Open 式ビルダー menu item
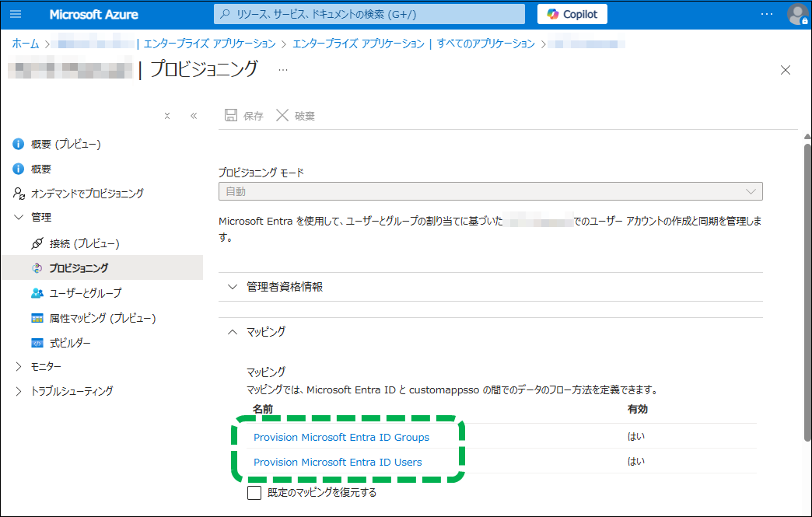Image resolution: width=812 pixels, height=517 pixels. point(70,343)
